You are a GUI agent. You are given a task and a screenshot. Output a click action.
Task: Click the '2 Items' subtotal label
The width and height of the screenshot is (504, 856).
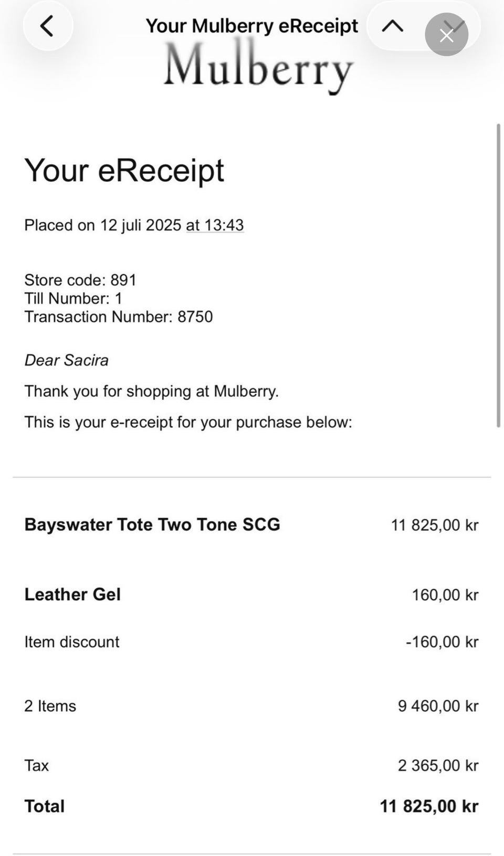50,706
